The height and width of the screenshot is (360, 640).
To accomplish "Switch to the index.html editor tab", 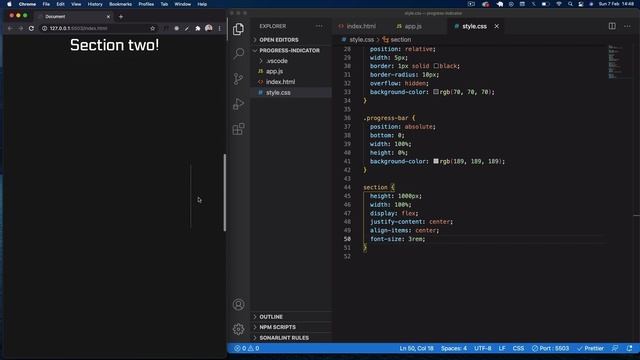I will click(x=357, y=26).
